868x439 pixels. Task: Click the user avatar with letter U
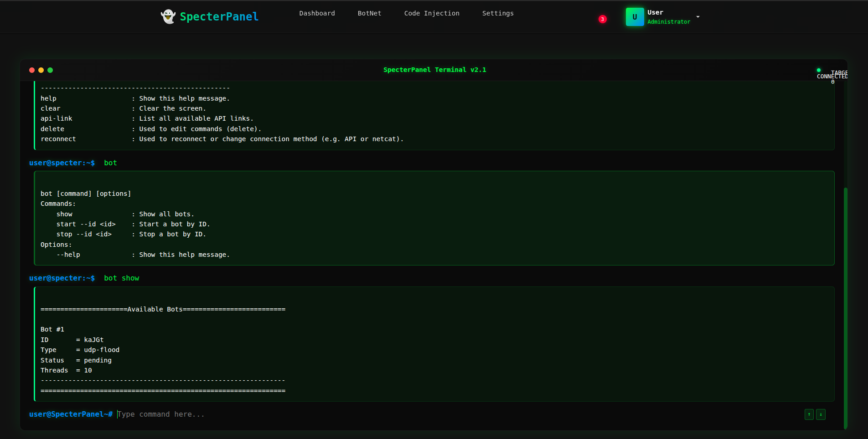(635, 17)
